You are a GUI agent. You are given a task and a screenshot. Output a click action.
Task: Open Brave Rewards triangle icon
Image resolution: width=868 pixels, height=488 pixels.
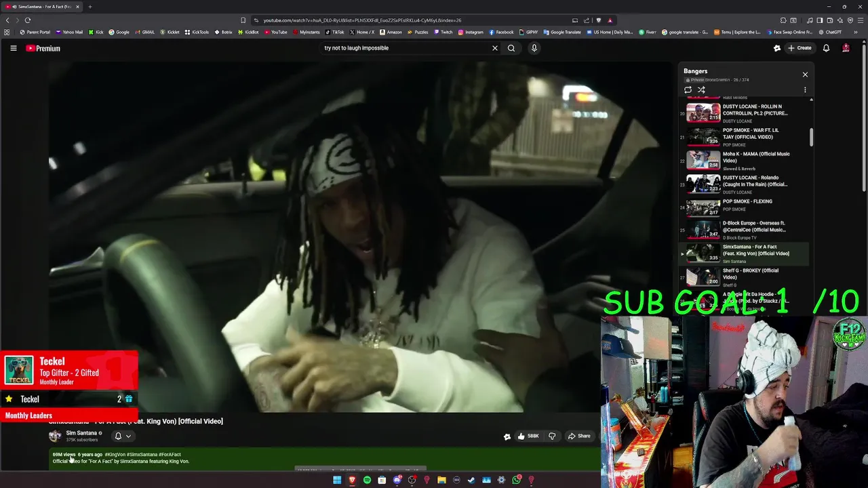610,20
